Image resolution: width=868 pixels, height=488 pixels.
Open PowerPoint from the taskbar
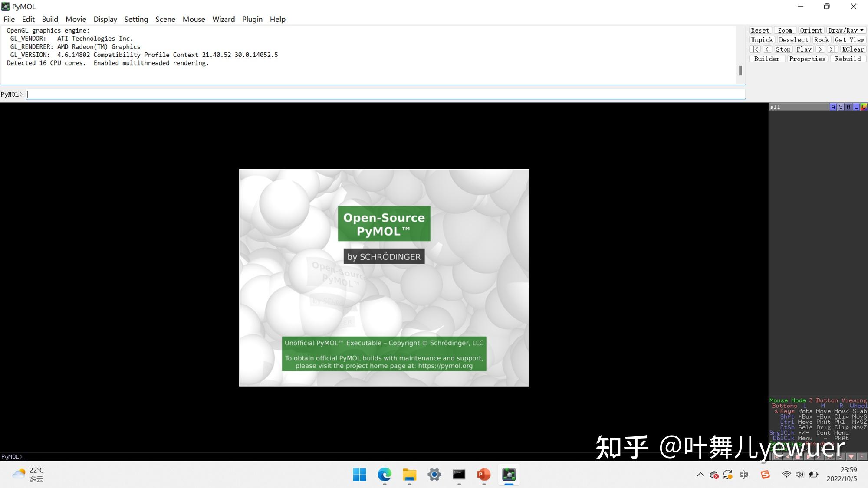[483, 475]
